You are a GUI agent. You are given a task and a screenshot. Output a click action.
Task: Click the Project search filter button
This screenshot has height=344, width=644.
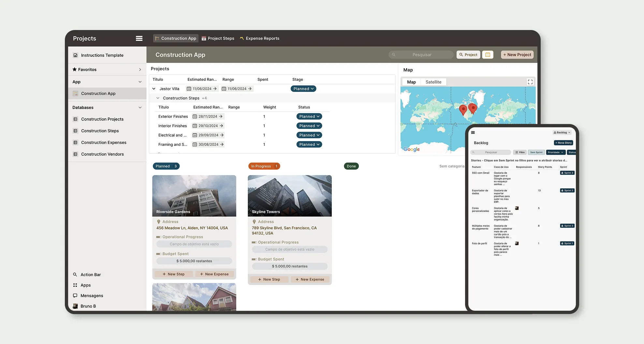click(468, 55)
